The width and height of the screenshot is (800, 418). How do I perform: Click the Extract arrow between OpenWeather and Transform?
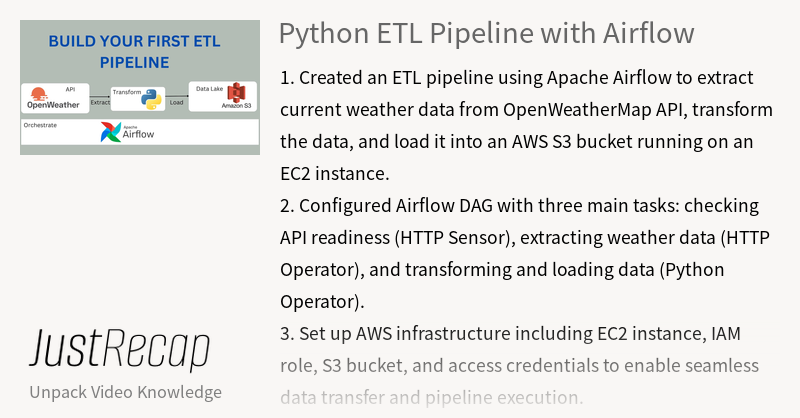pyautogui.click(x=100, y=97)
